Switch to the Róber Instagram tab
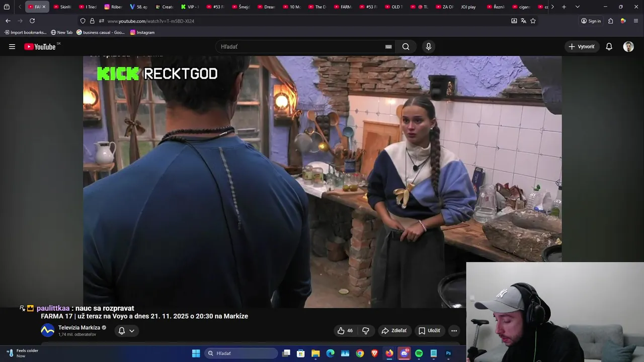Screen dimensions: 644x362 114,7
